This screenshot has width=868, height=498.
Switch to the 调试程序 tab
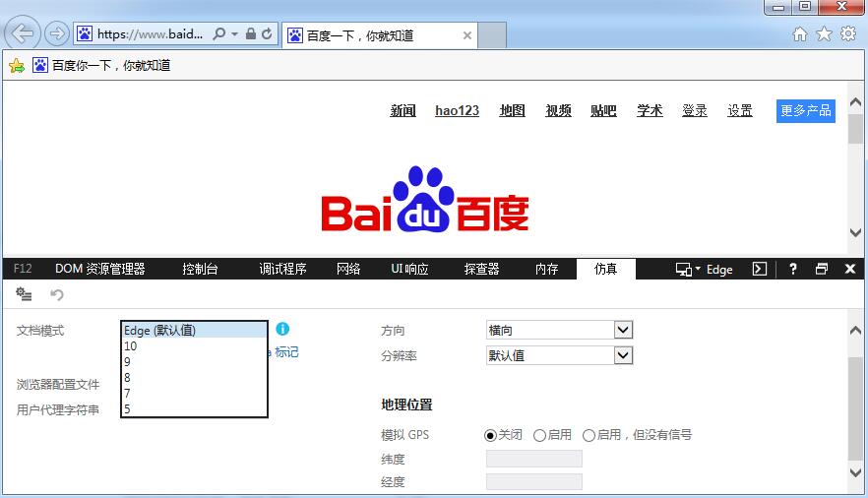coord(282,269)
